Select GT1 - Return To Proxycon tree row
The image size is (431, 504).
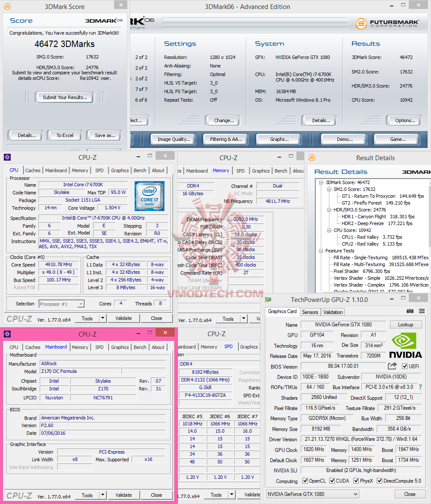pos(382,196)
